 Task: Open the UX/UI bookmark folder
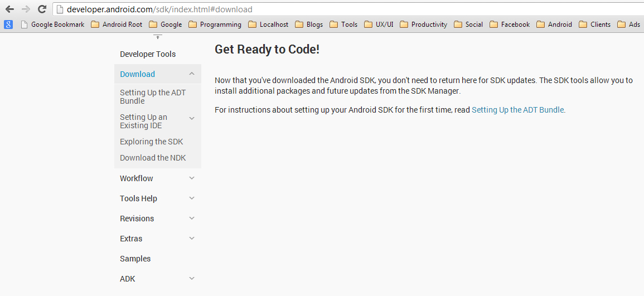(x=379, y=25)
